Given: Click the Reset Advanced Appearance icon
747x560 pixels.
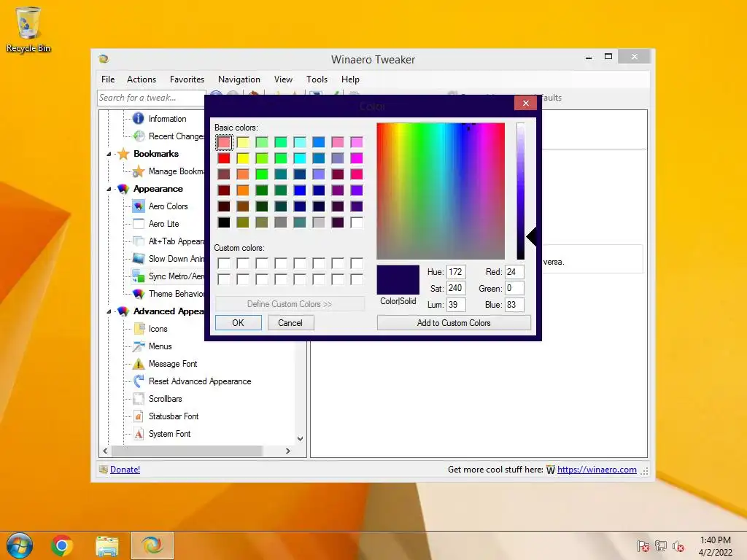Looking at the screenshot, I should (x=139, y=381).
